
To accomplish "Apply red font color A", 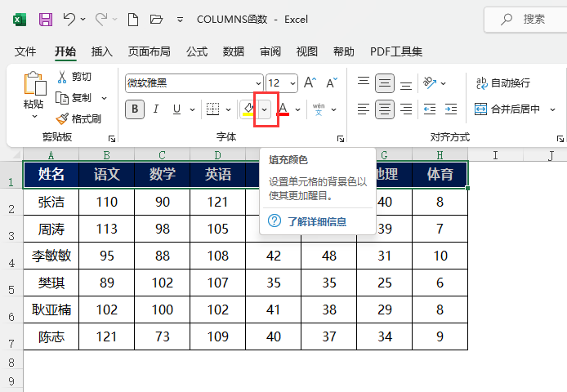I will pos(283,109).
